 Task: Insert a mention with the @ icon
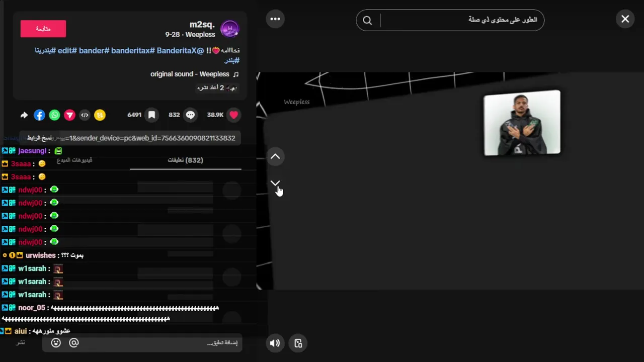(74, 342)
